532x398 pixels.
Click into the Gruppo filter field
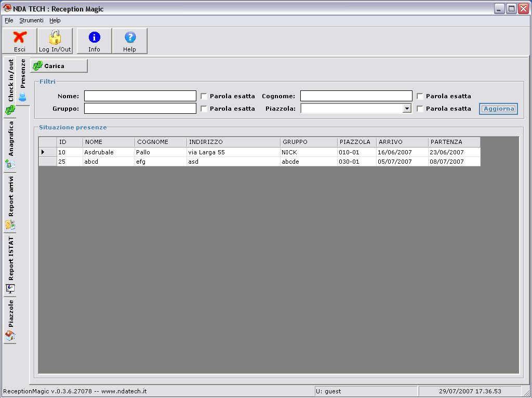point(140,109)
